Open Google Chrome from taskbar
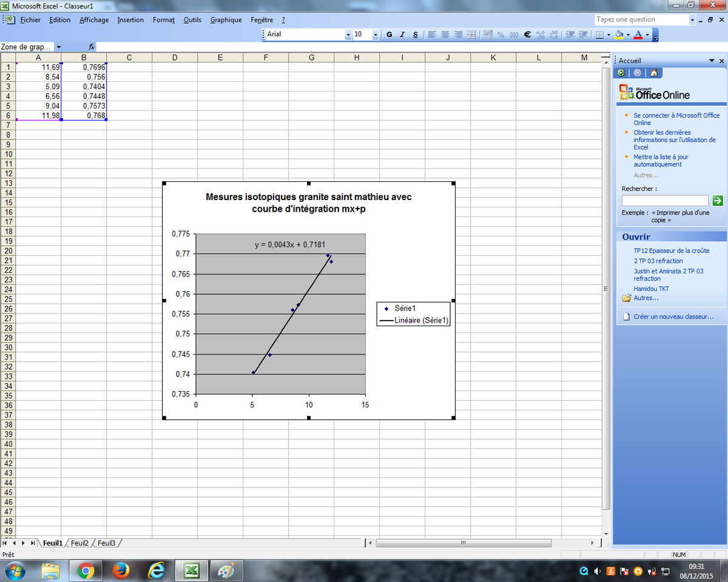Image resolution: width=728 pixels, height=582 pixels. click(x=86, y=571)
